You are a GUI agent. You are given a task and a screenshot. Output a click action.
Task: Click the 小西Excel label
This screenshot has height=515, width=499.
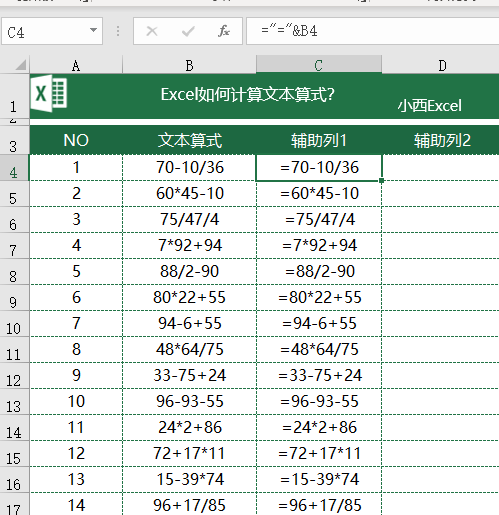[x=429, y=106]
